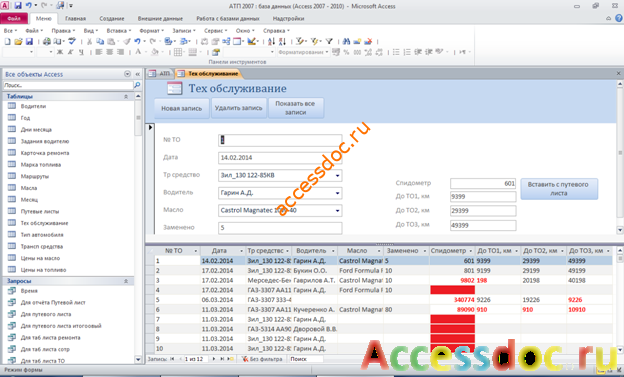The image size is (624, 377).
Task: Switch to Внешние данные ribbon tab
Action: click(160, 18)
